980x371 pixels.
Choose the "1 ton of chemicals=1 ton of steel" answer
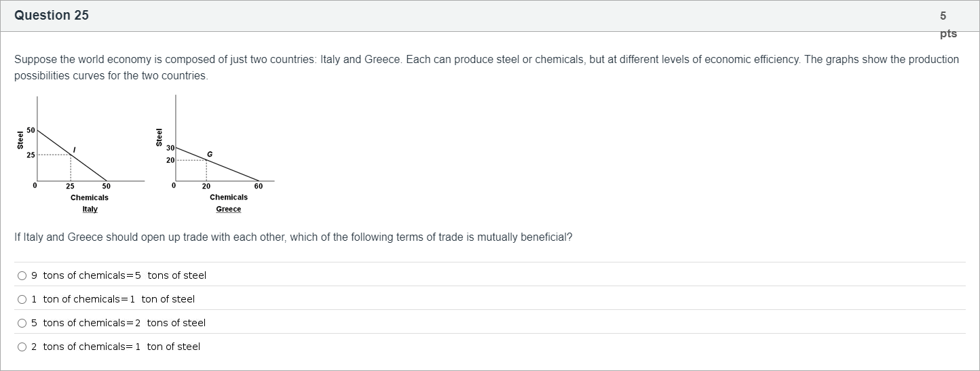pyautogui.click(x=22, y=299)
